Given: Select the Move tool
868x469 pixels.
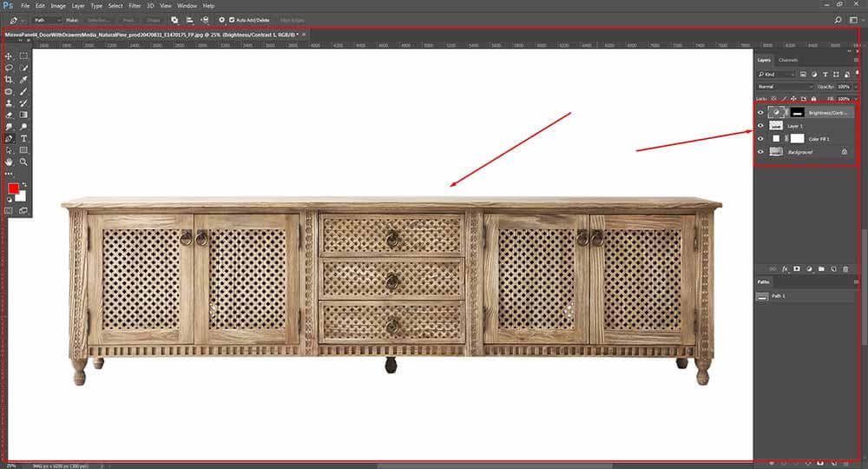Looking at the screenshot, I should [x=9, y=56].
